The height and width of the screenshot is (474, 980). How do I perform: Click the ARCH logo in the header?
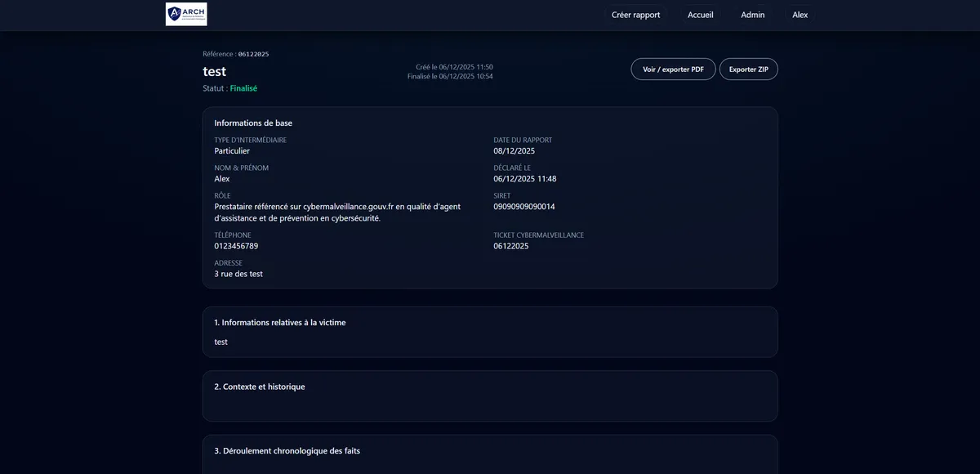(186, 14)
